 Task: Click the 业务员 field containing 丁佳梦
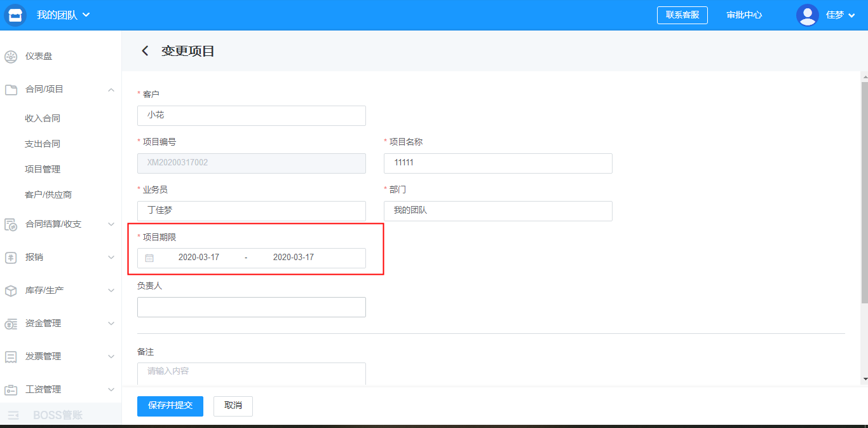tap(252, 211)
